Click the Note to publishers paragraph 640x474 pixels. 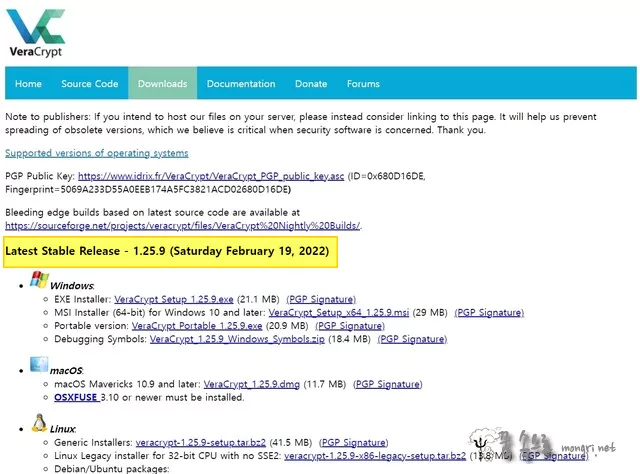(x=301, y=123)
